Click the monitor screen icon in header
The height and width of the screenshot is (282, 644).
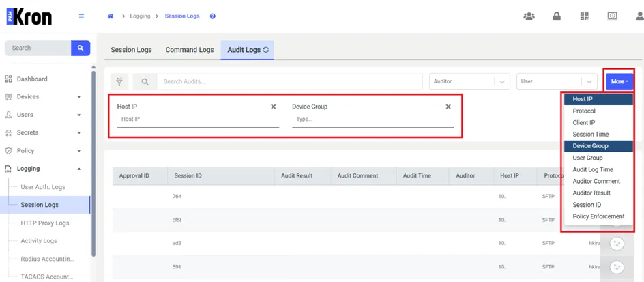pyautogui.click(x=613, y=16)
